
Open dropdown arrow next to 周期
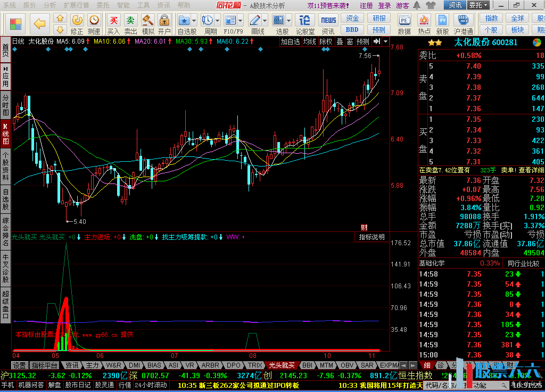click(217, 21)
